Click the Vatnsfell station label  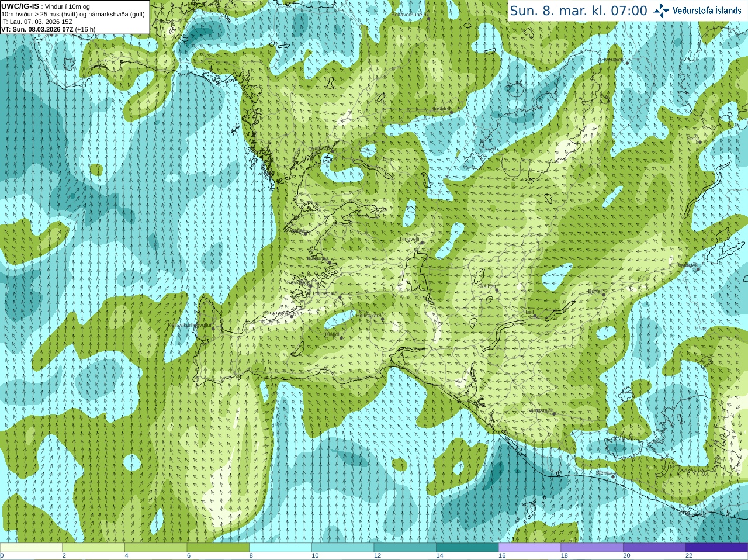pos(687,265)
